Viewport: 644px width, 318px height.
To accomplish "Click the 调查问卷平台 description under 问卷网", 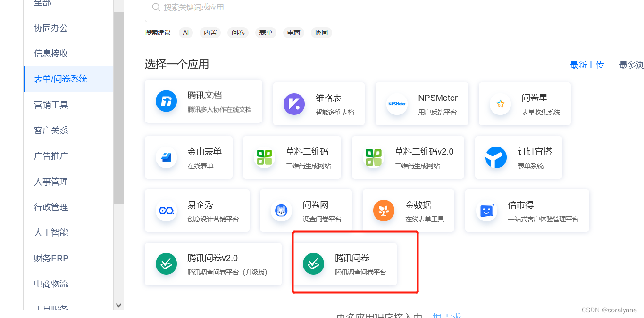I will click(322, 219).
